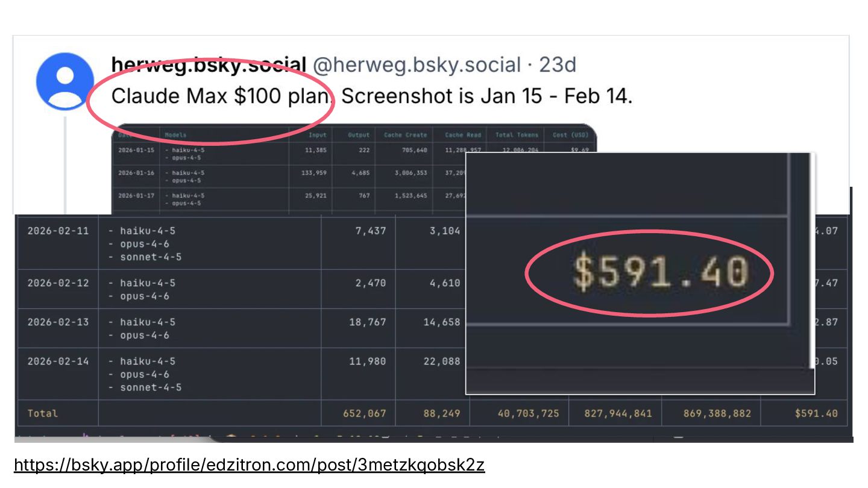Click the 652,067 input total value
This screenshot has height=488, width=868.
364,413
